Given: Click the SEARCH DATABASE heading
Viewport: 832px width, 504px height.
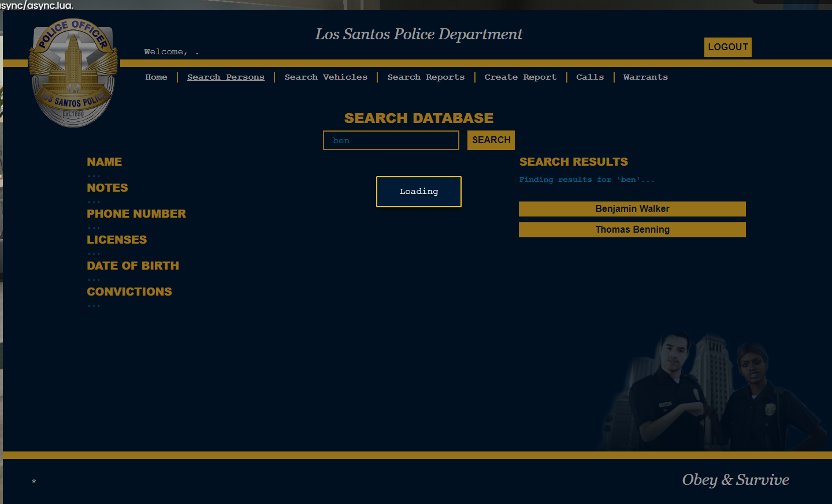Looking at the screenshot, I should point(419,118).
